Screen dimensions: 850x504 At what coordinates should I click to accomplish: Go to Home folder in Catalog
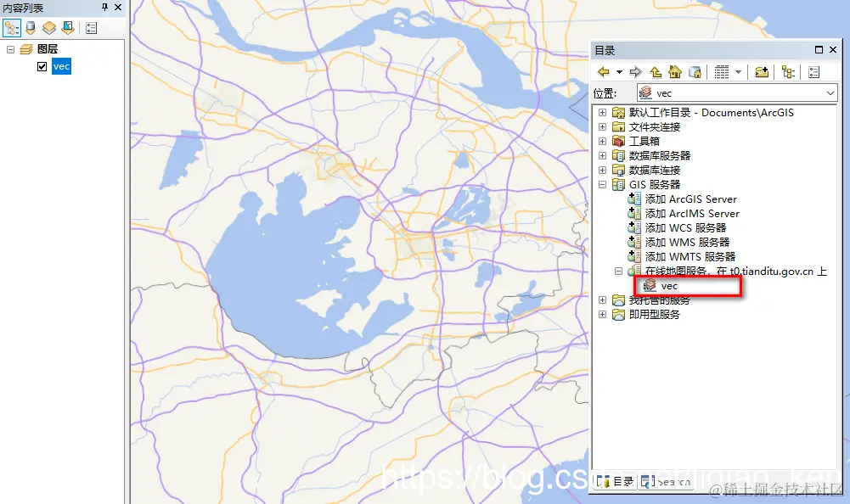675,71
